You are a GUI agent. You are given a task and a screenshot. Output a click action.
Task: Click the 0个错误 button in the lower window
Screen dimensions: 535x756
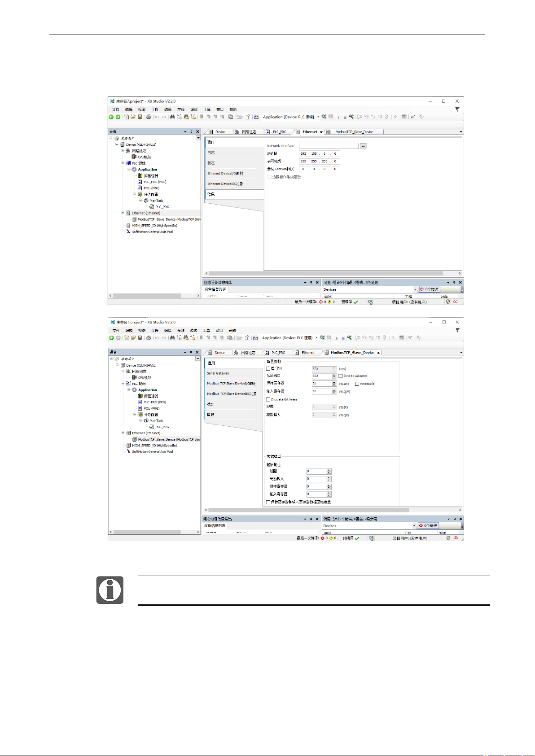tap(428, 526)
